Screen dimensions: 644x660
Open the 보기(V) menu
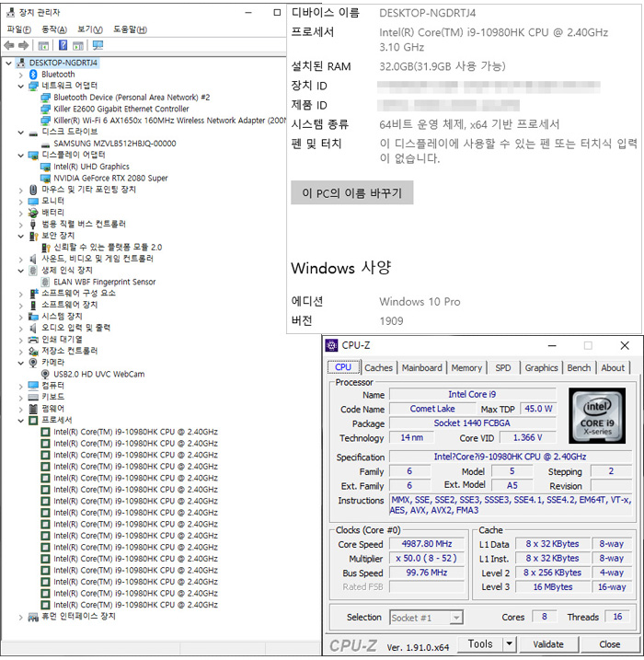[x=90, y=29]
